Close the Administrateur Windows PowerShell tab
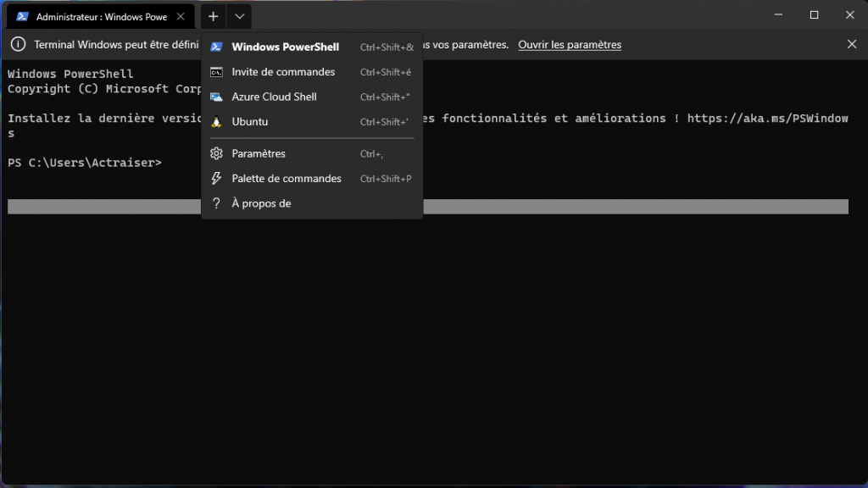Screen dimensions: 868x488 [x=181, y=17]
